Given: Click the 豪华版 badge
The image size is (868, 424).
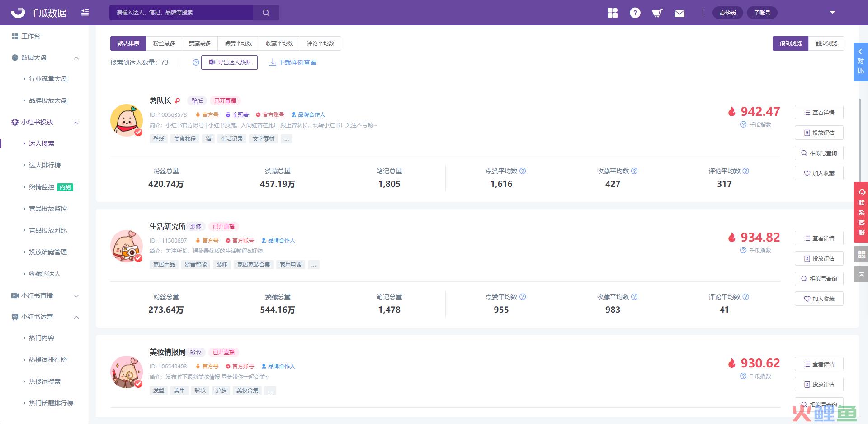Looking at the screenshot, I should pyautogui.click(x=728, y=13).
